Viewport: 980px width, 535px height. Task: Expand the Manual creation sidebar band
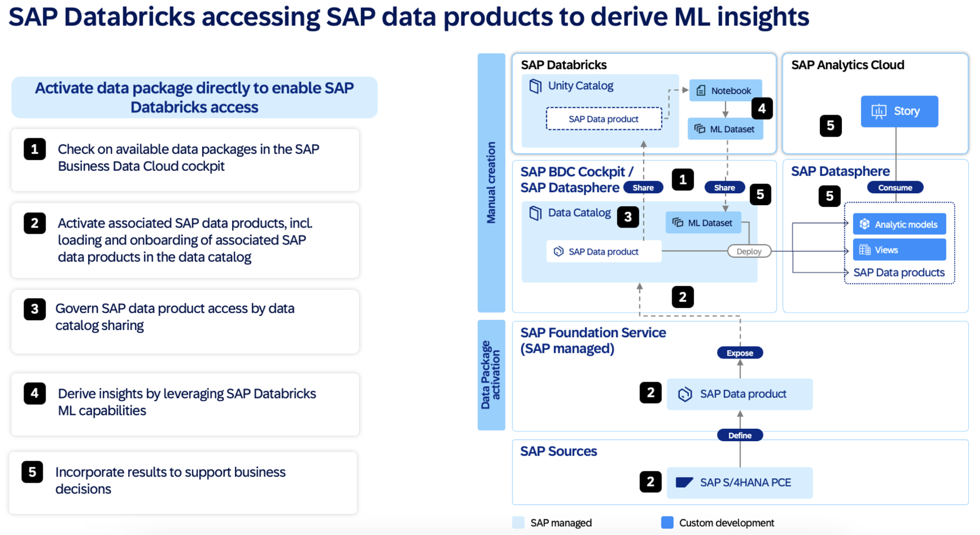491,183
